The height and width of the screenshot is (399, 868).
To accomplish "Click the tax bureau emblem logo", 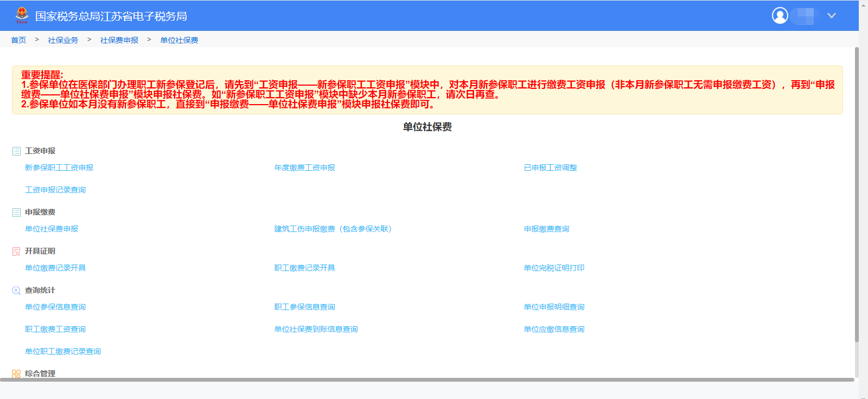I will (22, 15).
